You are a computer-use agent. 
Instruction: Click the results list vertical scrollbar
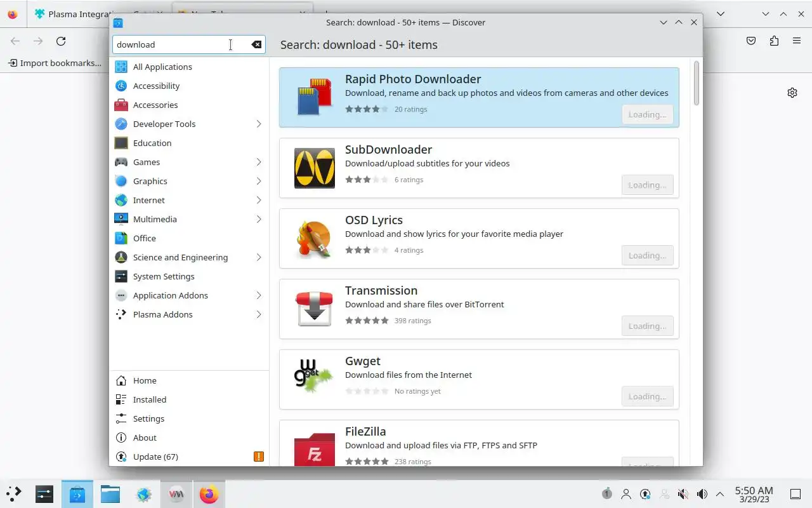click(697, 83)
